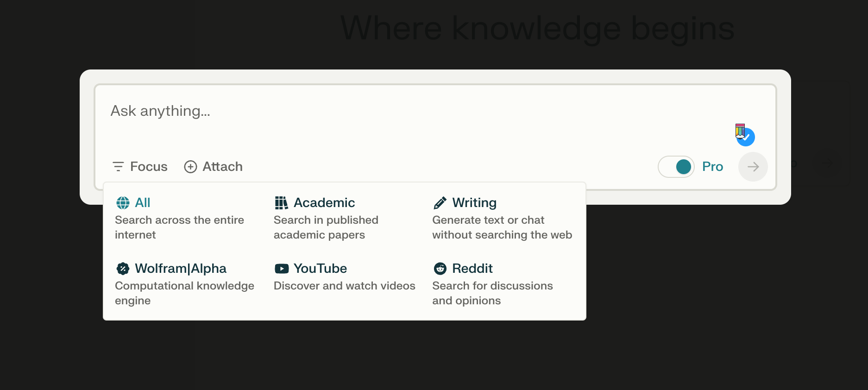Toggle the Pro search switch
Image resolution: width=868 pixels, height=390 pixels.
[x=676, y=167]
